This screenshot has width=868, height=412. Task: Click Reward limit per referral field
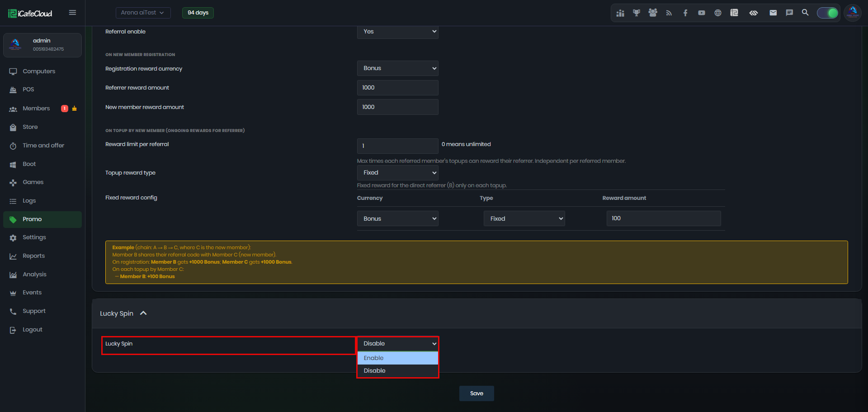(398, 146)
